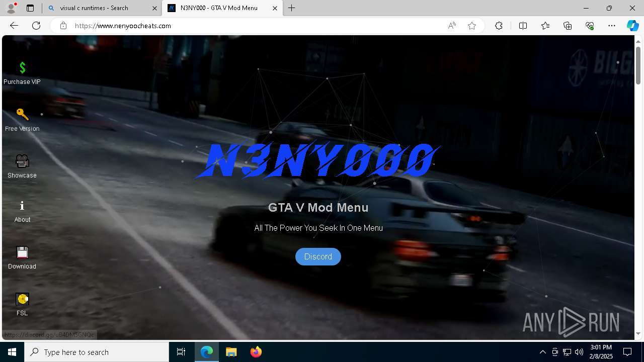
Task: Open Browser essentials heart icon
Action: (590, 26)
